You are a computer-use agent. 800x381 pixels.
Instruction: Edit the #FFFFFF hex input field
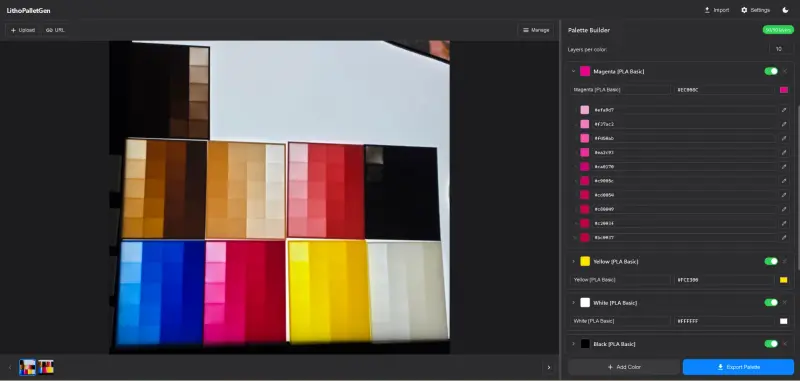tap(724, 321)
